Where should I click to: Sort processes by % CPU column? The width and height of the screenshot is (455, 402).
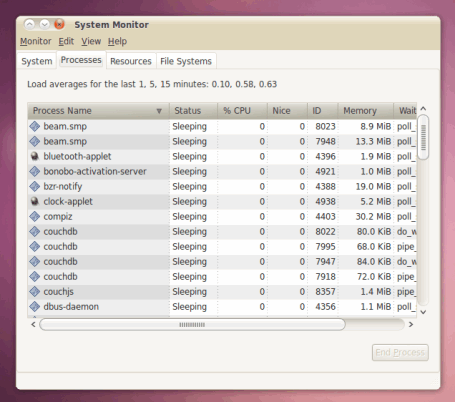[242, 111]
